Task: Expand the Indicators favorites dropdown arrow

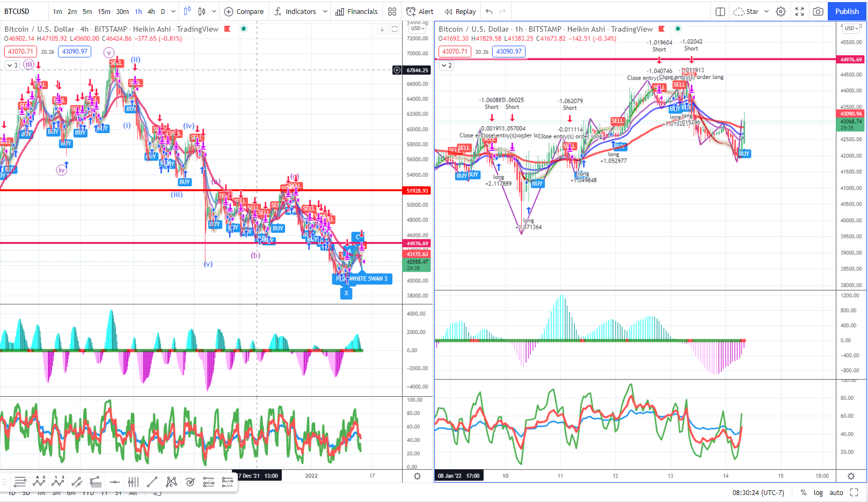Action: coord(325,11)
